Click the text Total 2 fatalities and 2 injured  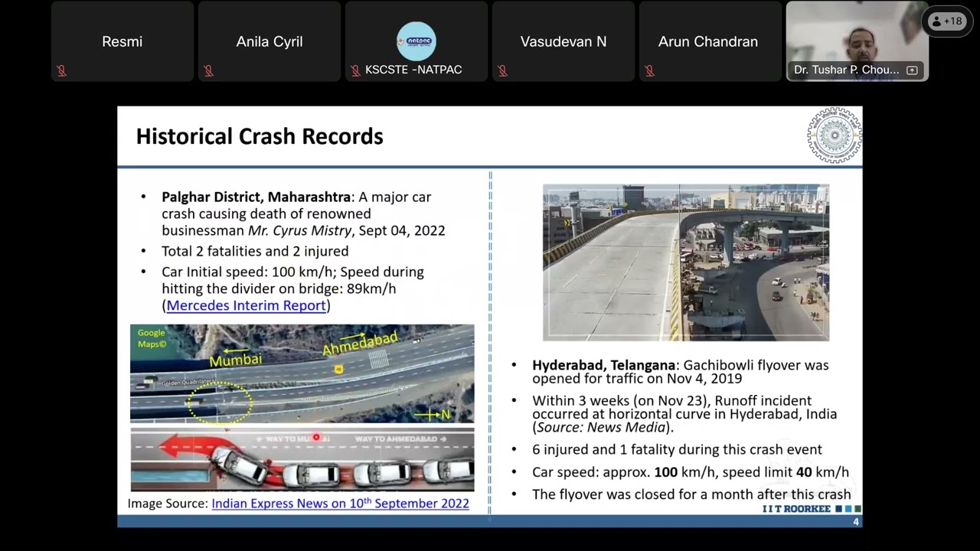coord(255,251)
